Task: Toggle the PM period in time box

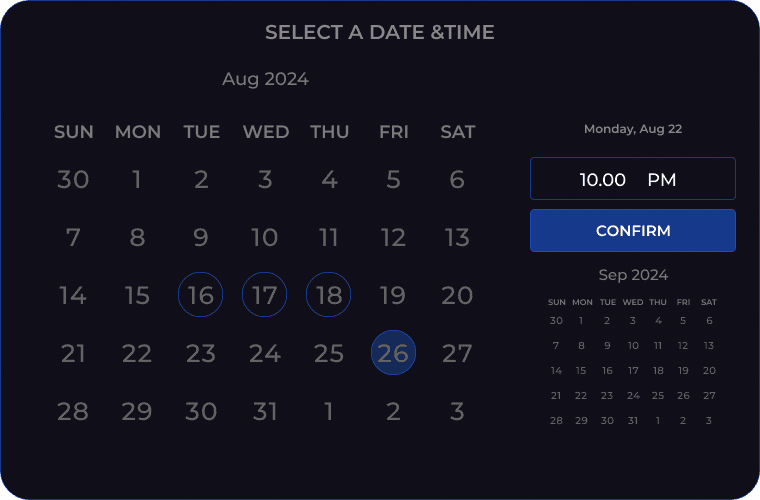Action: (662, 180)
